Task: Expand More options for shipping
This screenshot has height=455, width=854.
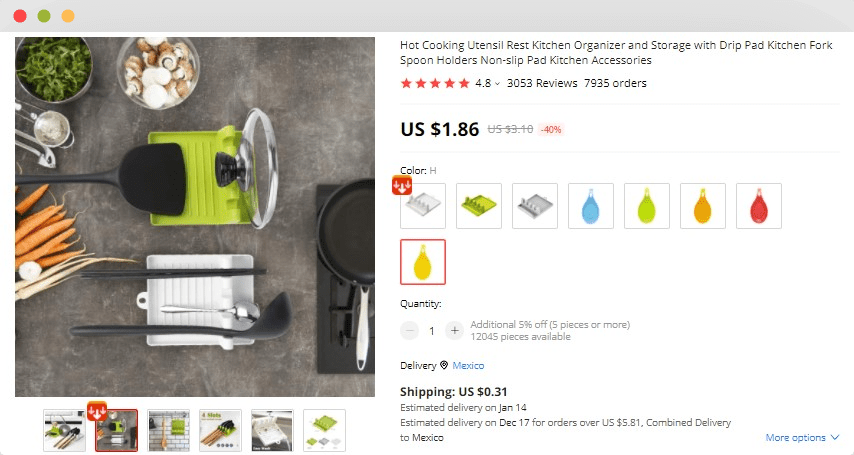Action: 802,438
